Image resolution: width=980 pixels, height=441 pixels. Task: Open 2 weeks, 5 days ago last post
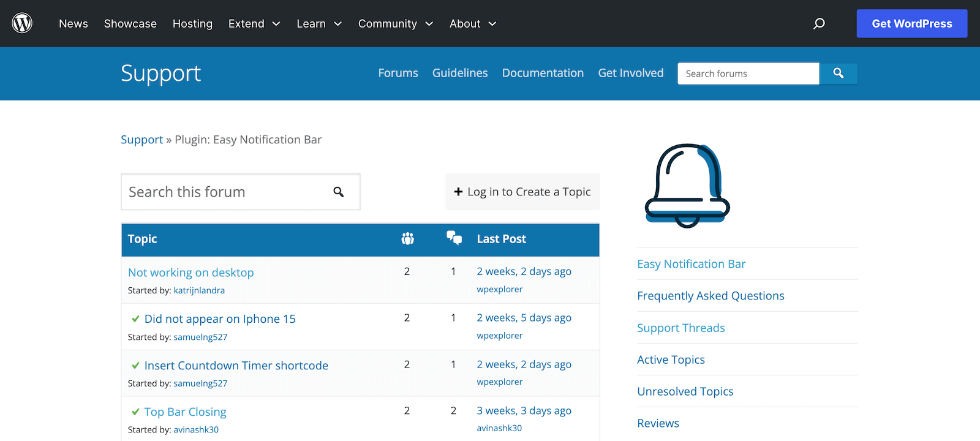tap(524, 318)
